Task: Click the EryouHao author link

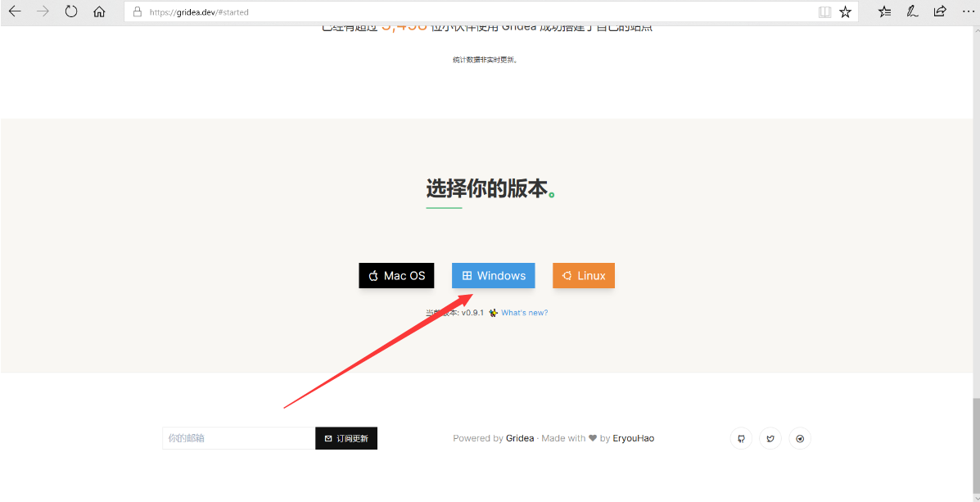Action: pyautogui.click(x=634, y=438)
